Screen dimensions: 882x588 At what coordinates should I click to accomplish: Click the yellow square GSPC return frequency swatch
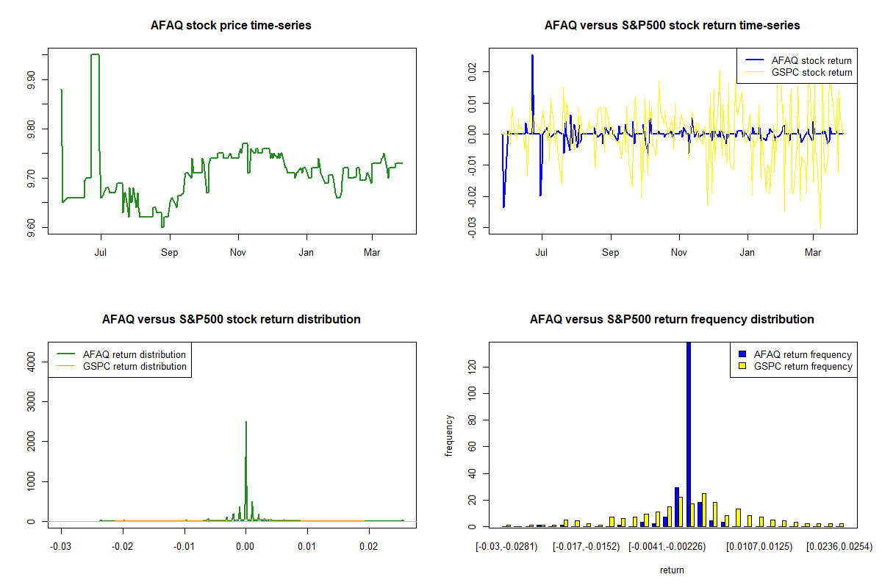click(x=742, y=366)
